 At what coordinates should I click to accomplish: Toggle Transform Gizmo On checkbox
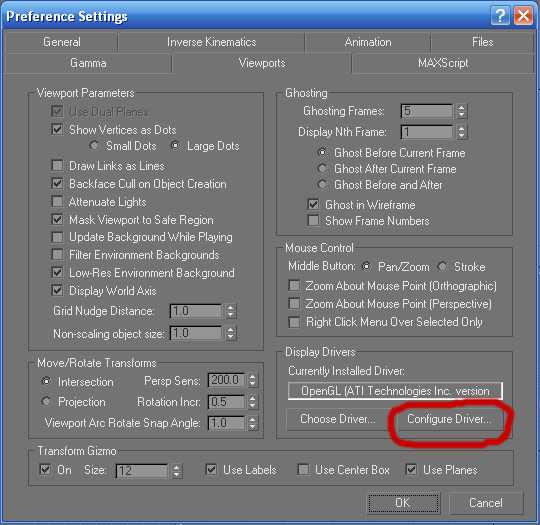pyautogui.click(x=45, y=470)
